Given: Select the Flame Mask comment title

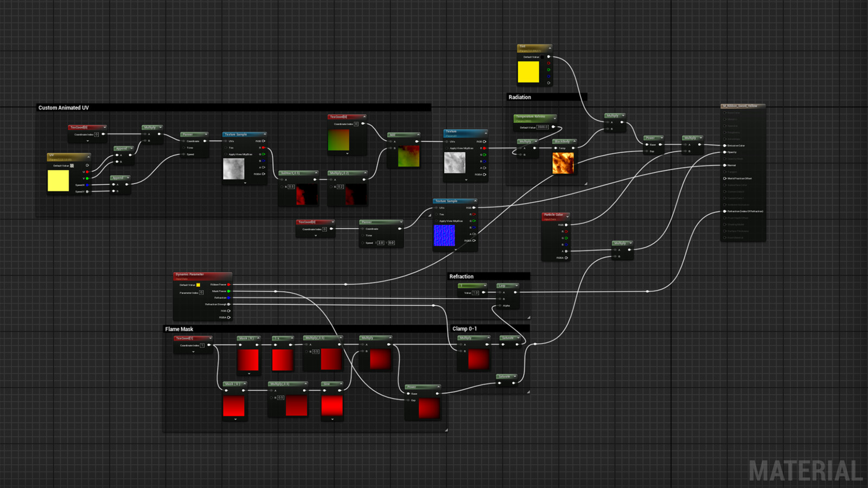Looking at the screenshot, I should pyautogui.click(x=179, y=329).
